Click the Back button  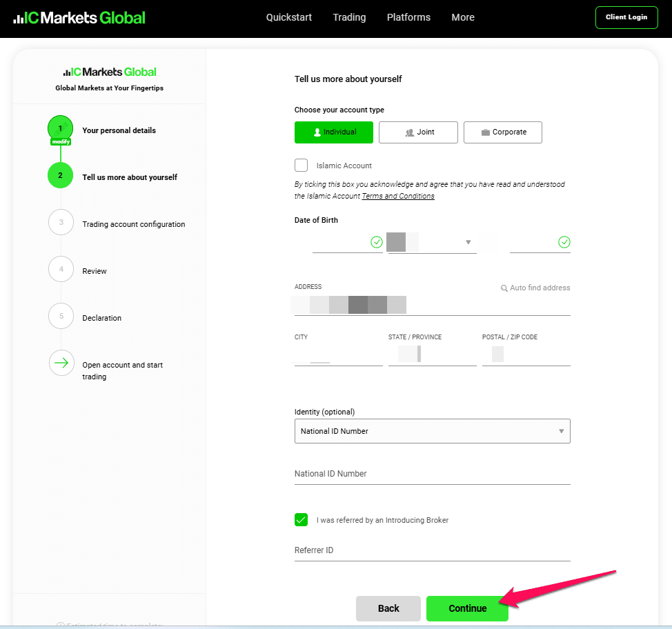point(388,608)
